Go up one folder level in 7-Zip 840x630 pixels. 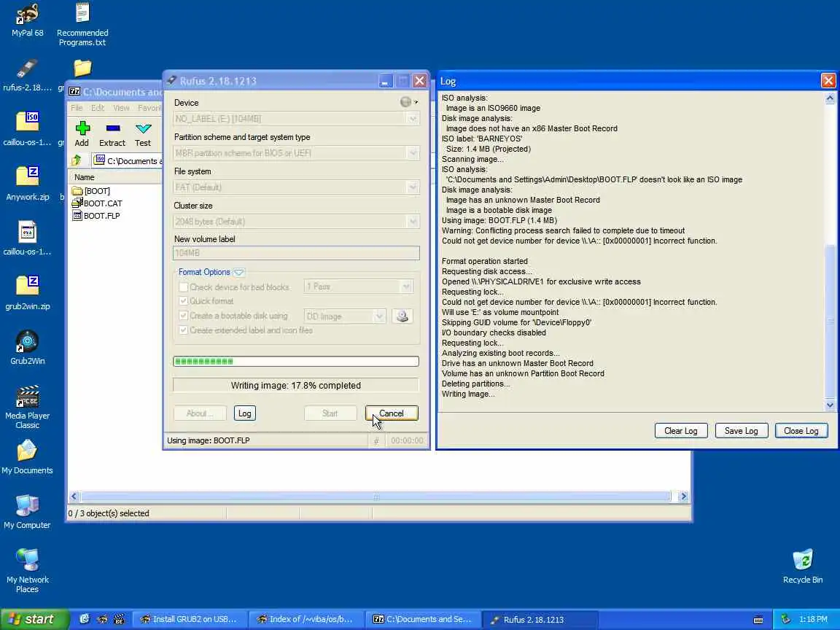pyautogui.click(x=77, y=160)
